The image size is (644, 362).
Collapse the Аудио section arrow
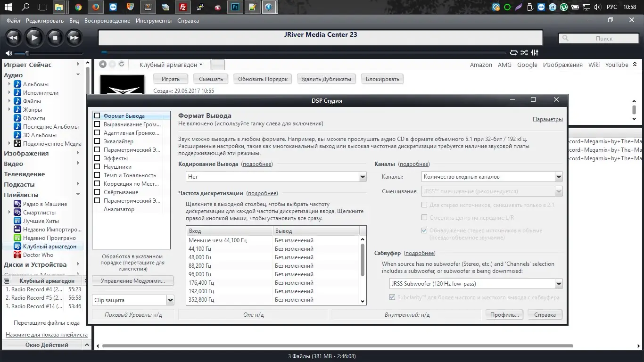tap(78, 75)
